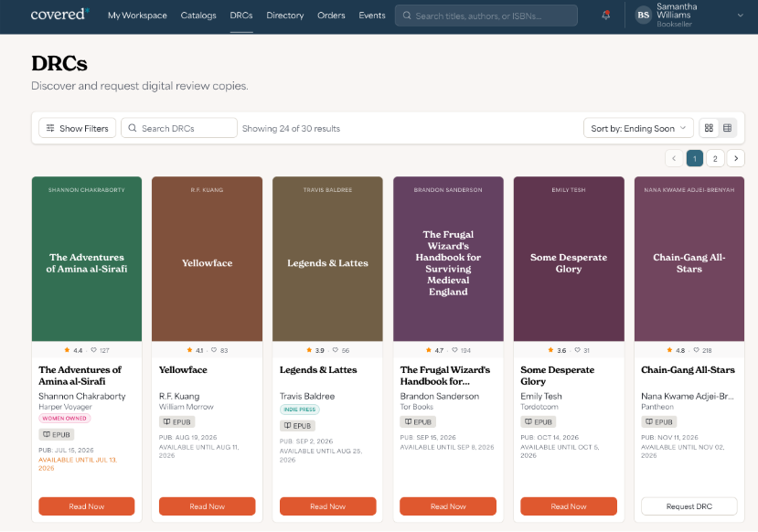The height and width of the screenshot is (532, 758).
Task: Click heart icon on Legends & Lattes card
Action: tap(335, 350)
